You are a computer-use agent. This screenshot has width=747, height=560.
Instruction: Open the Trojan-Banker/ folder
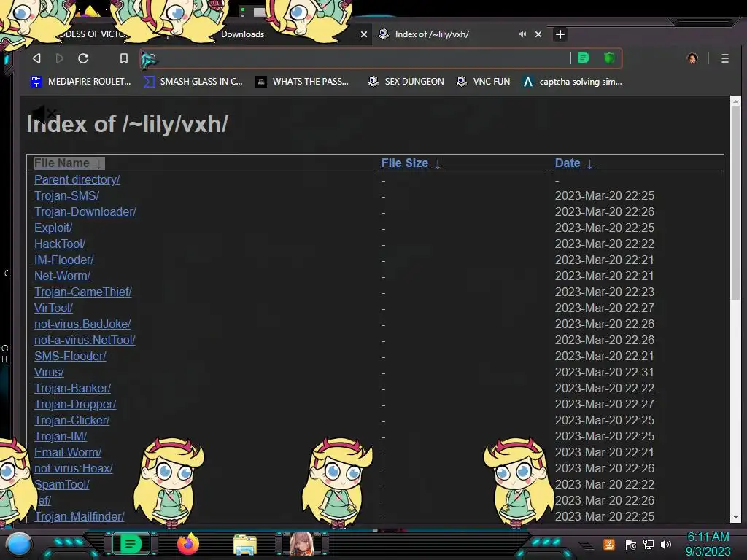(72, 388)
